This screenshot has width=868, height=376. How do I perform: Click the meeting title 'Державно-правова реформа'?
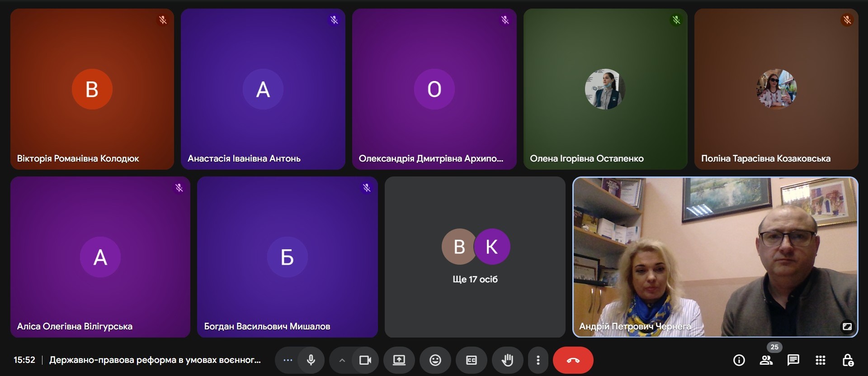[155, 360]
